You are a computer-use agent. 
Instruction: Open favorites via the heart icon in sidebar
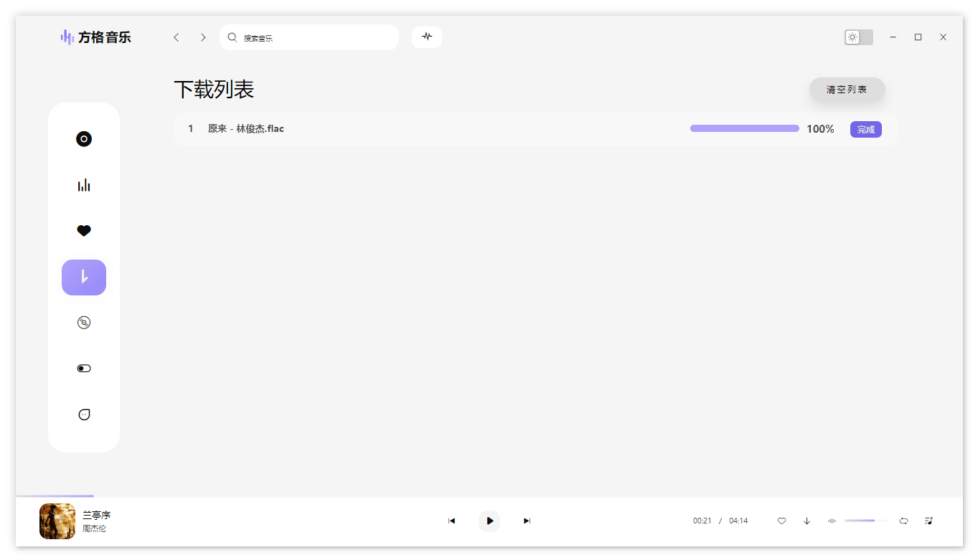[84, 230]
